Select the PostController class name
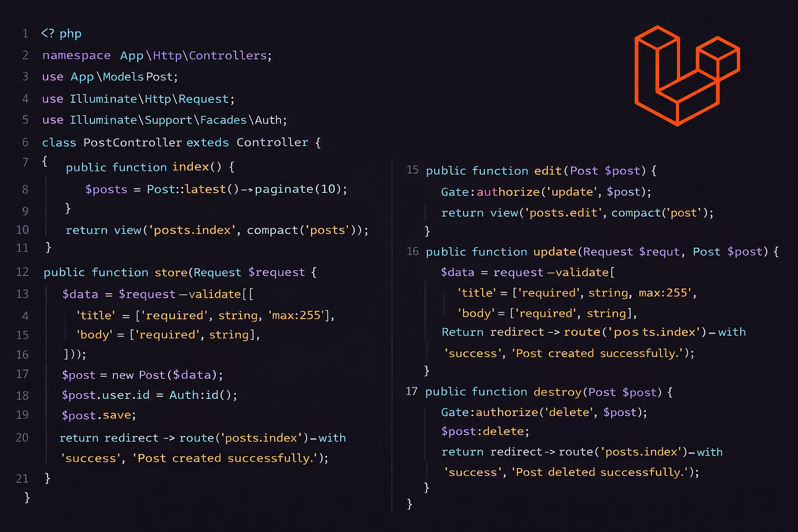Screen dimensions: 798x532 pyautogui.click(x=132, y=142)
